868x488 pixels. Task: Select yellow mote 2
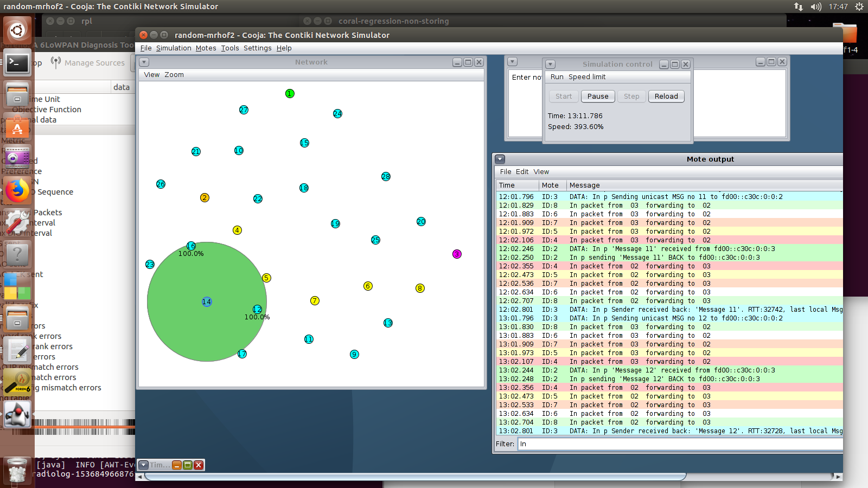click(x=205, y=198)
